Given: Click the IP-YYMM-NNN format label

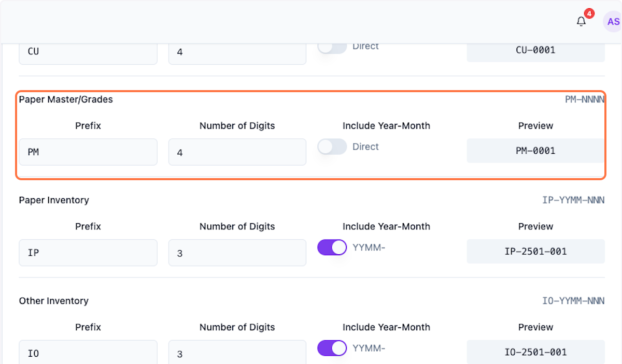Looking at the screenshot, I should (573, 200).
